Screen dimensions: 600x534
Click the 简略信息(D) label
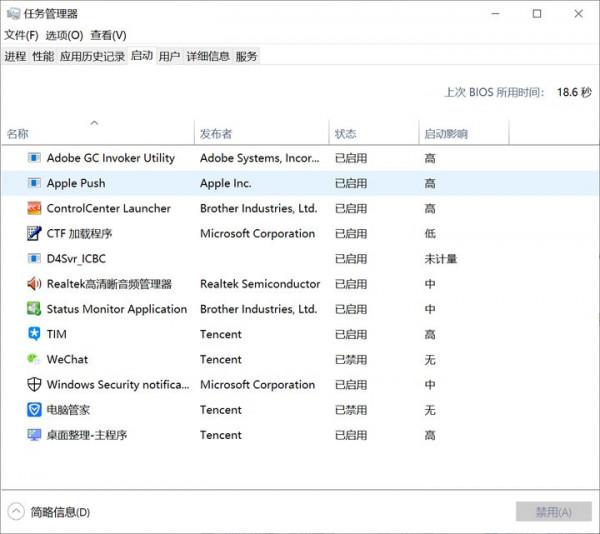point(60,512)
